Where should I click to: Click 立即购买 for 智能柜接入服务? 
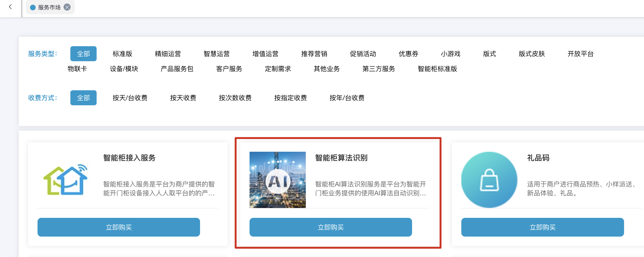click(119, 227)
